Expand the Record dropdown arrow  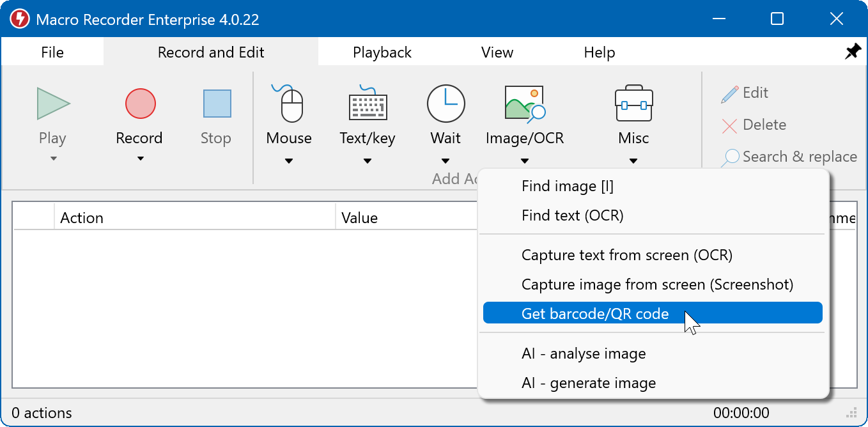(140, 159)
